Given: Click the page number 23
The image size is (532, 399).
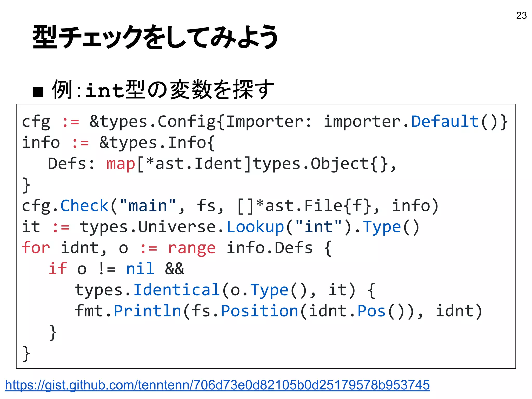Looking at the screenshot, I should pyautogui.click(x=521, y=16).
